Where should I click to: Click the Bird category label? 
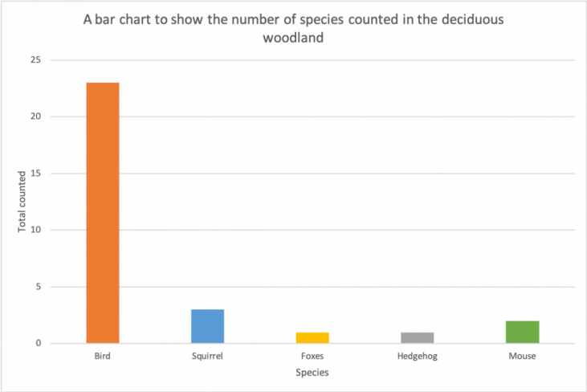(103, 356)
